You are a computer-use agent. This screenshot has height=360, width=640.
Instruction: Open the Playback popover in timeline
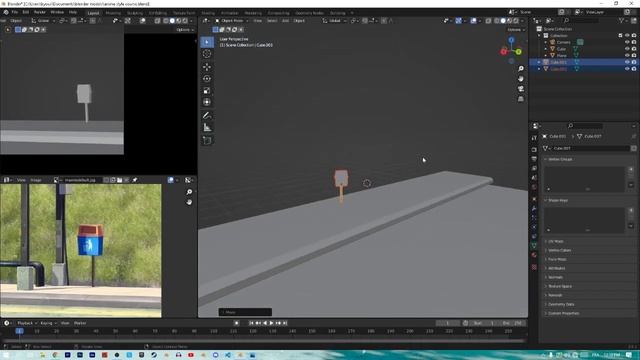tap(27, 323)
